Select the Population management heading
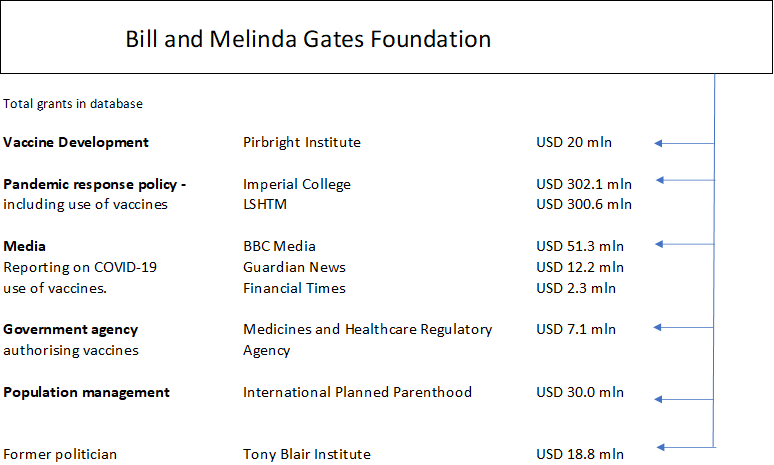This screenshot has width=774, height=465. 86,392
